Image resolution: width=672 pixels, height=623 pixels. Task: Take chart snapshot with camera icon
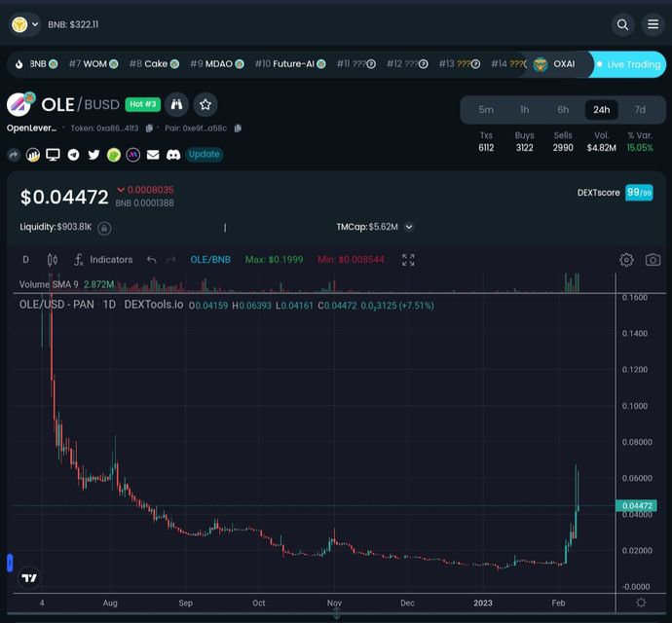(x=653, y=260)
